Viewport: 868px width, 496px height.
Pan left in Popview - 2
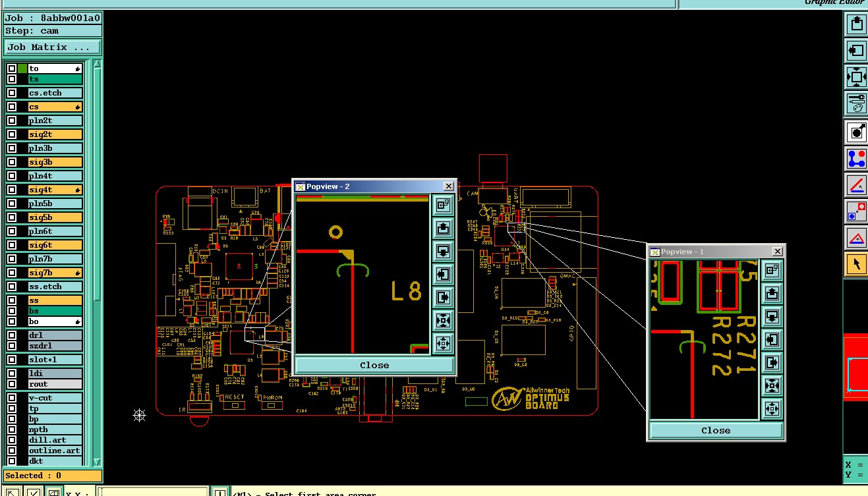point(443,274)
